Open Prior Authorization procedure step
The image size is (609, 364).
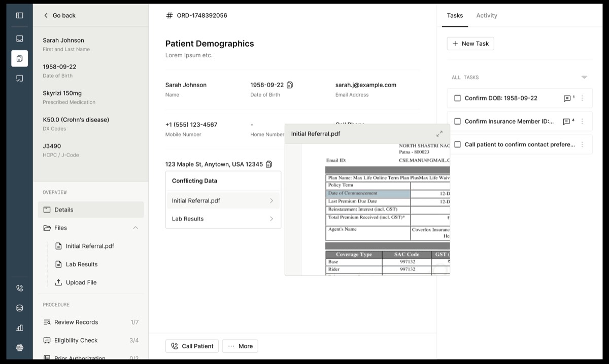point(91,358)
